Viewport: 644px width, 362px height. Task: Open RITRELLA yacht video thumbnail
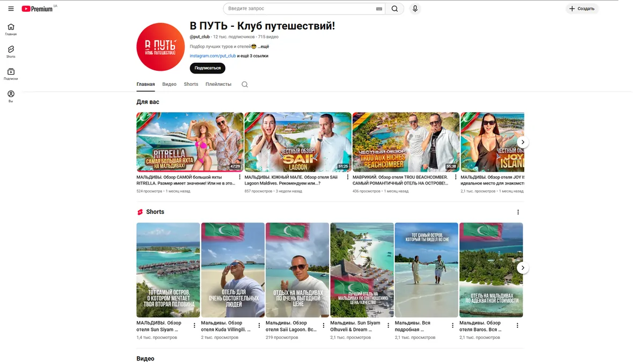click(x=190, y=142)
